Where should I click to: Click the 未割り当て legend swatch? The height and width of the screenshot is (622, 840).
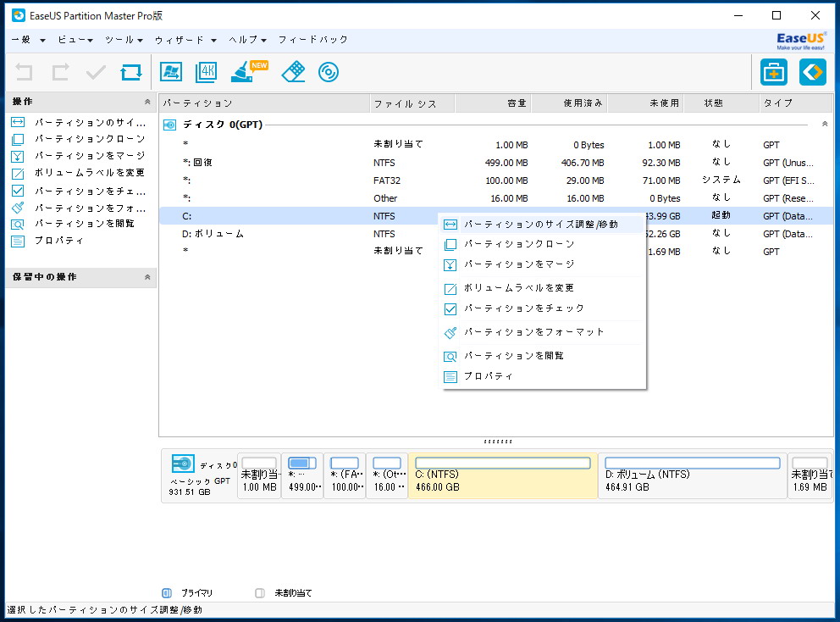(260, 593)
